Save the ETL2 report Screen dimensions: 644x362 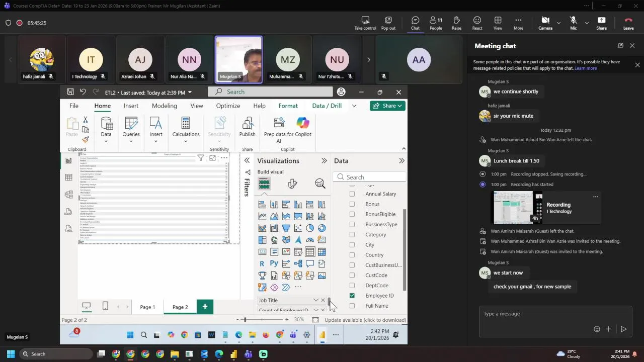70,92
